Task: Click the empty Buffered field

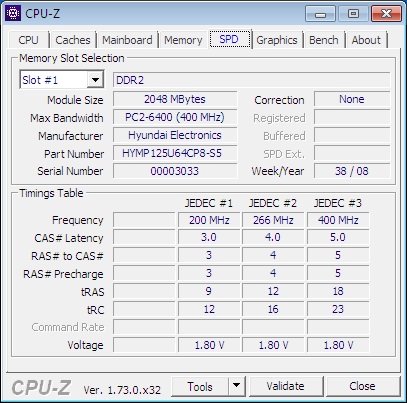Action: pyautogui.click(x=352, y=135)
